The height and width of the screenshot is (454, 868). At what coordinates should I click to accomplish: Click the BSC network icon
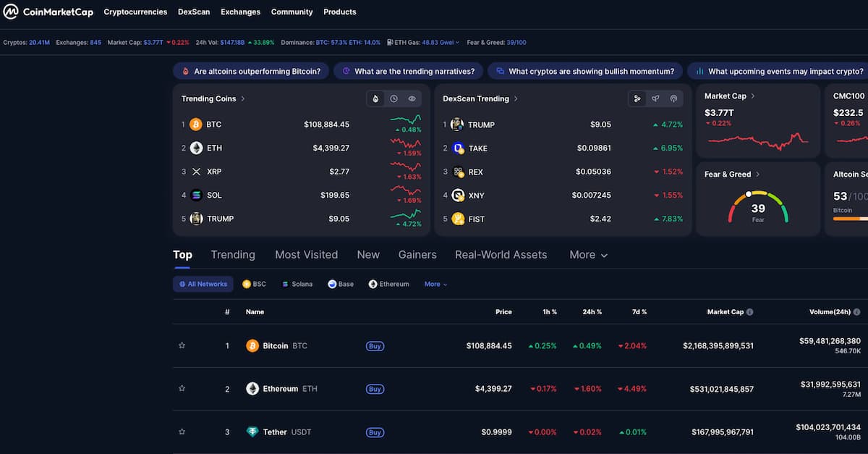(x=246, y=284)
